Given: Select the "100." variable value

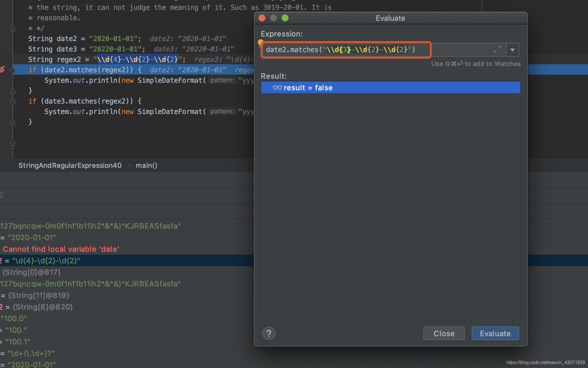Looking at the screenshot, I should [x=16, y=330].
